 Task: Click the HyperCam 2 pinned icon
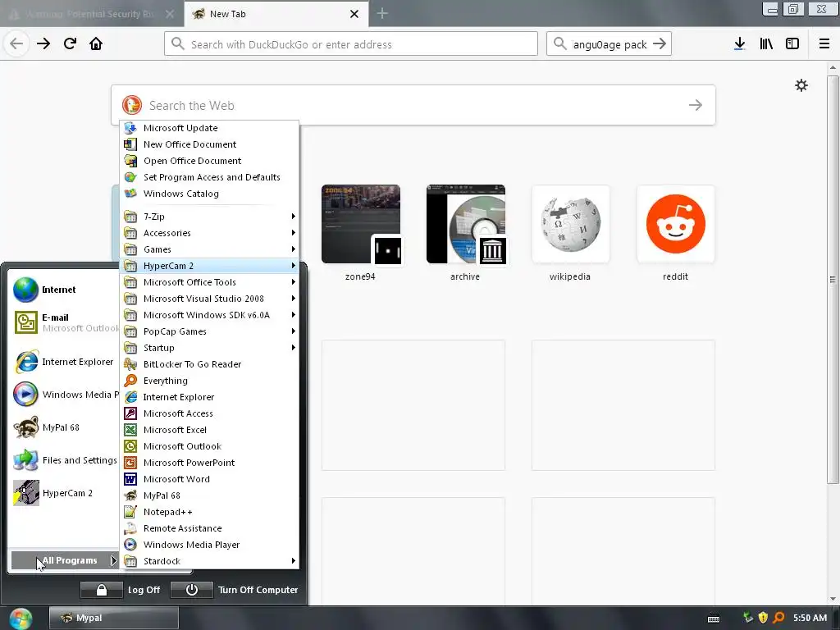(25, 492)
